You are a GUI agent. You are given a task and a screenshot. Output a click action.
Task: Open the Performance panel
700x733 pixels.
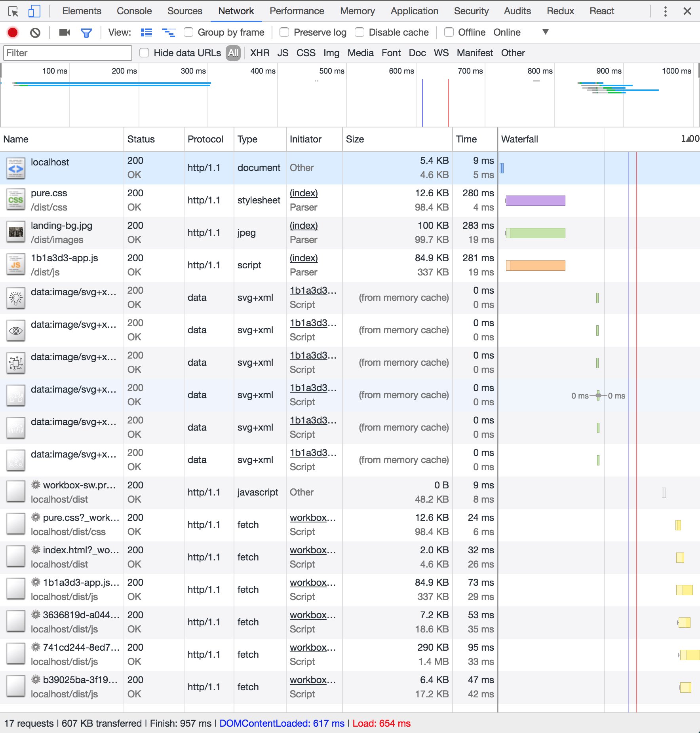(x=297, y=11)
